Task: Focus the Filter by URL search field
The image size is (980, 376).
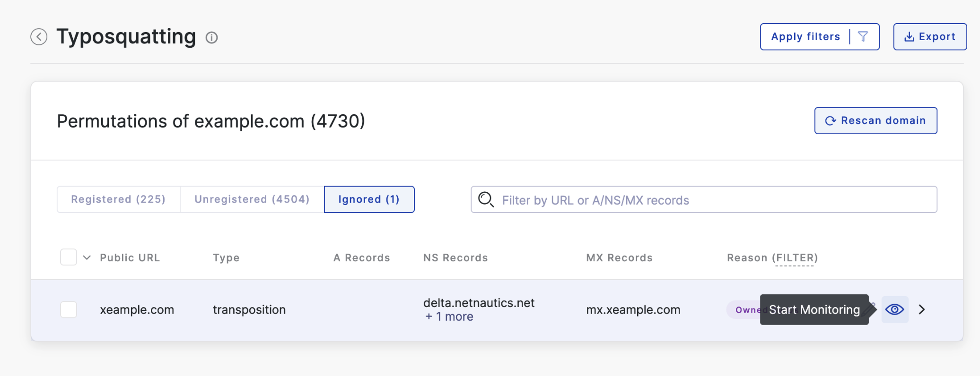Action: [704, 199]
